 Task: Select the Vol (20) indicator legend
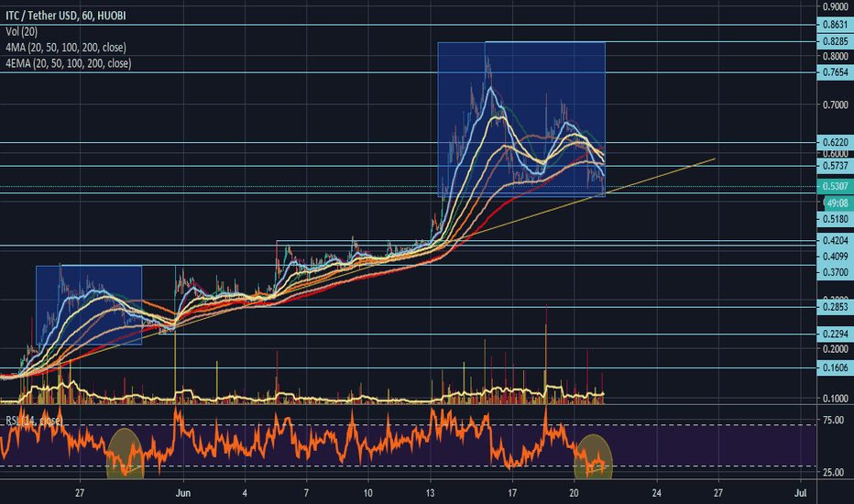point(22,31)
